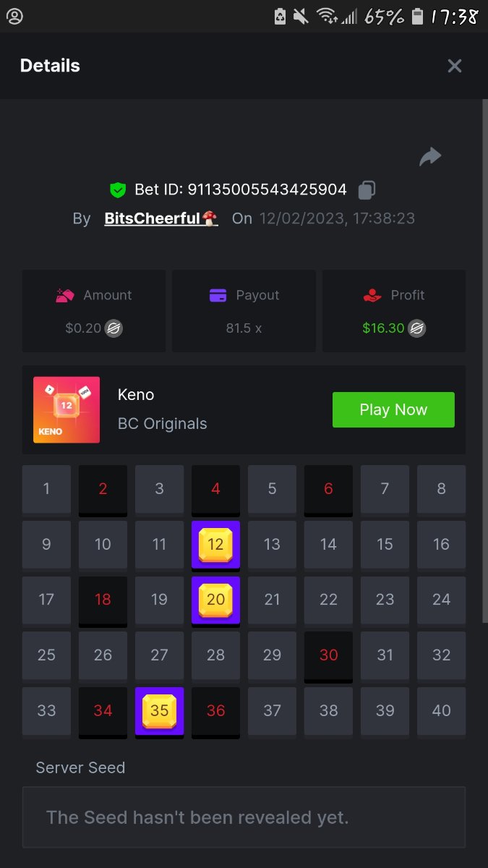The height and width of the screenshot is (868, 488).
Task: Click the Profit hand icon
Action: pyautogui.click(x=372, y=295)
